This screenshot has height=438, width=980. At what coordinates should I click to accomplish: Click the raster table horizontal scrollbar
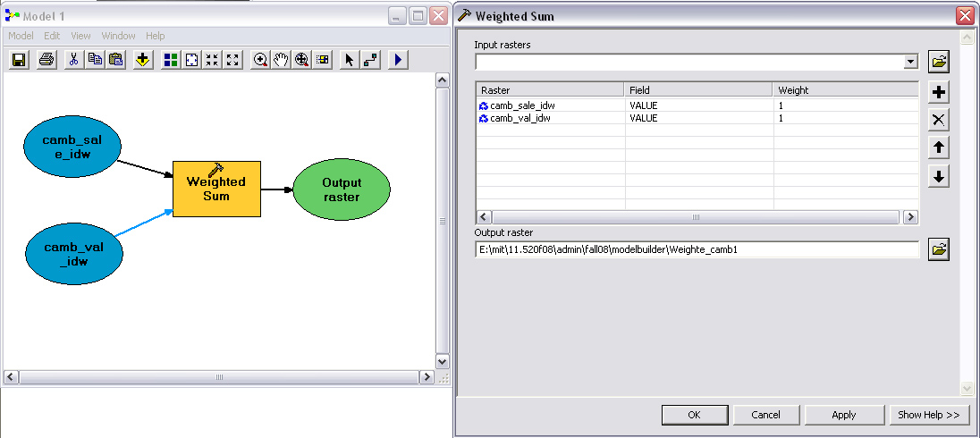697,217
